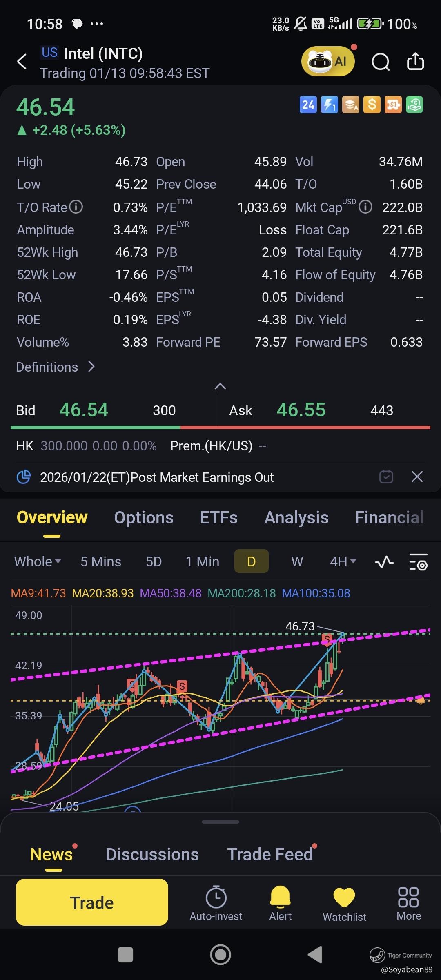
Task: Open Definitions chevron link
Action: 56,367
